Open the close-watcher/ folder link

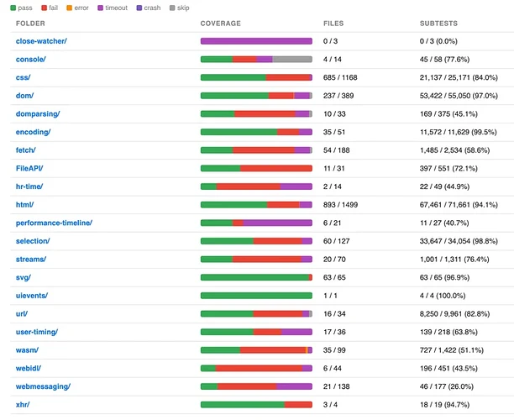point(41,41)
